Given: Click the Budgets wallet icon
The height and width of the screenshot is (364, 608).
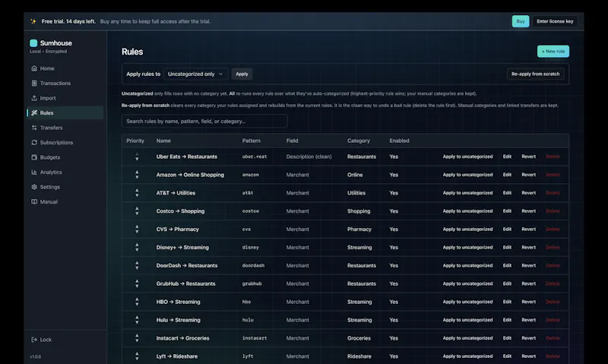Looking at the screenshot, I should [x=34, y=157].
